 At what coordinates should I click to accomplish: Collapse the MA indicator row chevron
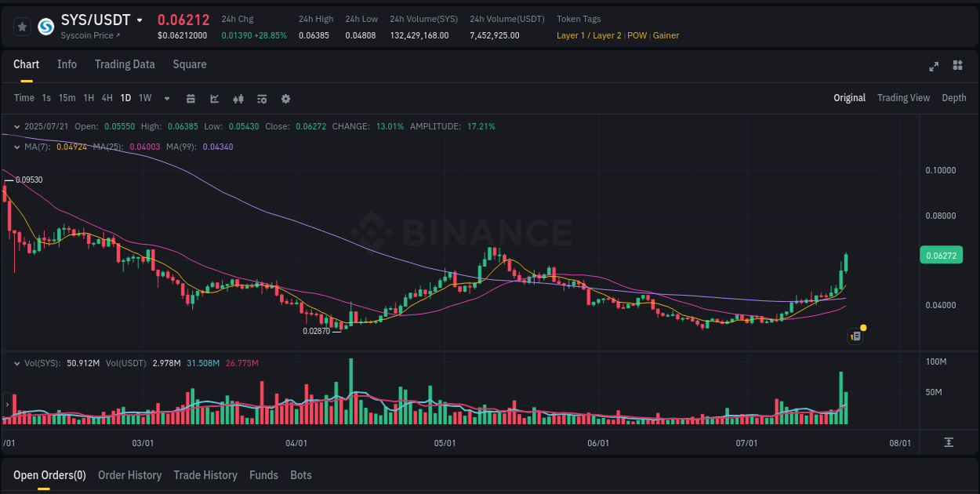tap(16, 147)
